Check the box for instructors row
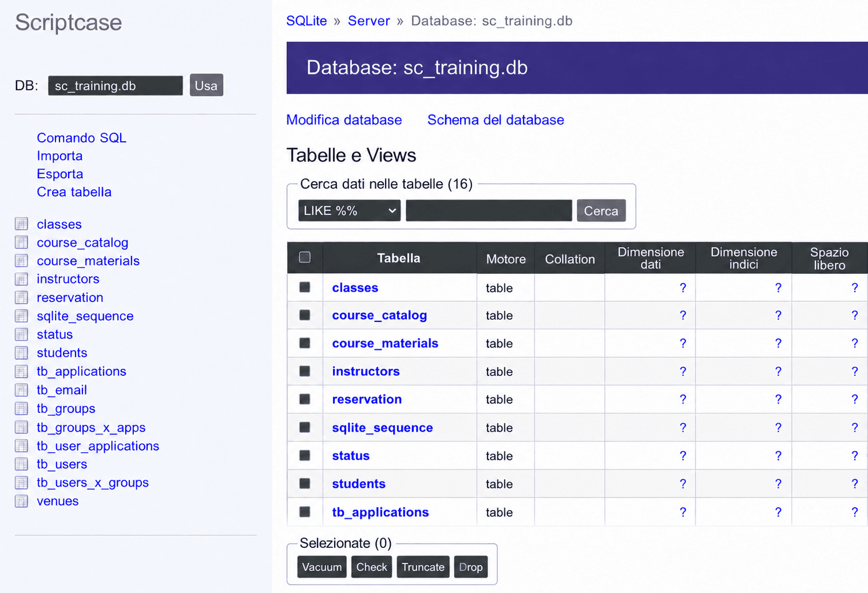 pos(305,371)
